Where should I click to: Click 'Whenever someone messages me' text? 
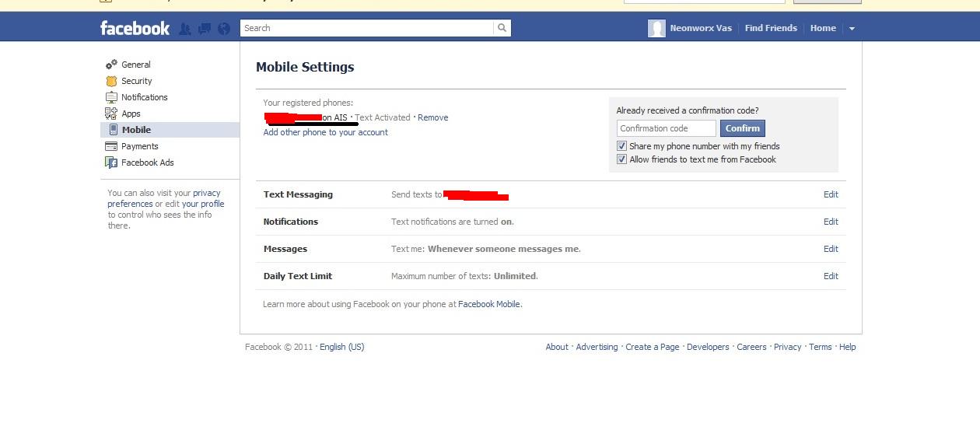click(x=504, y=249)
